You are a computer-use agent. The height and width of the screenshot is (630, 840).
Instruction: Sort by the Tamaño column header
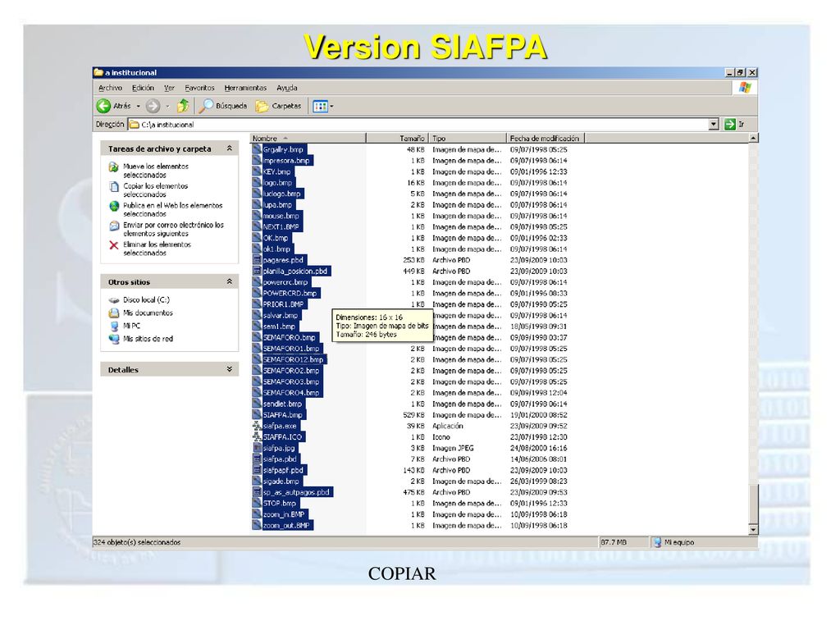(397, 138)
